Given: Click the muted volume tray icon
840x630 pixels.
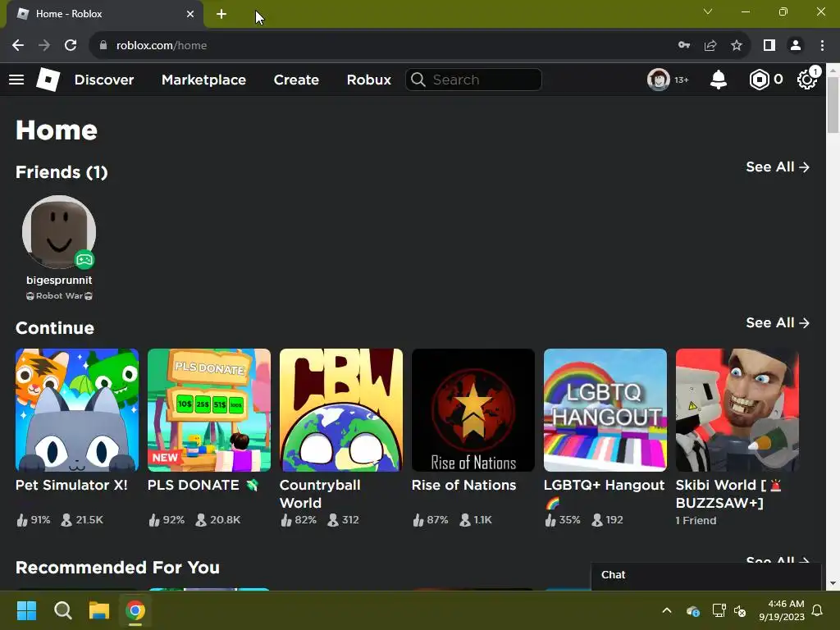Looking at the screenshot, I should [x=740, y=610].
